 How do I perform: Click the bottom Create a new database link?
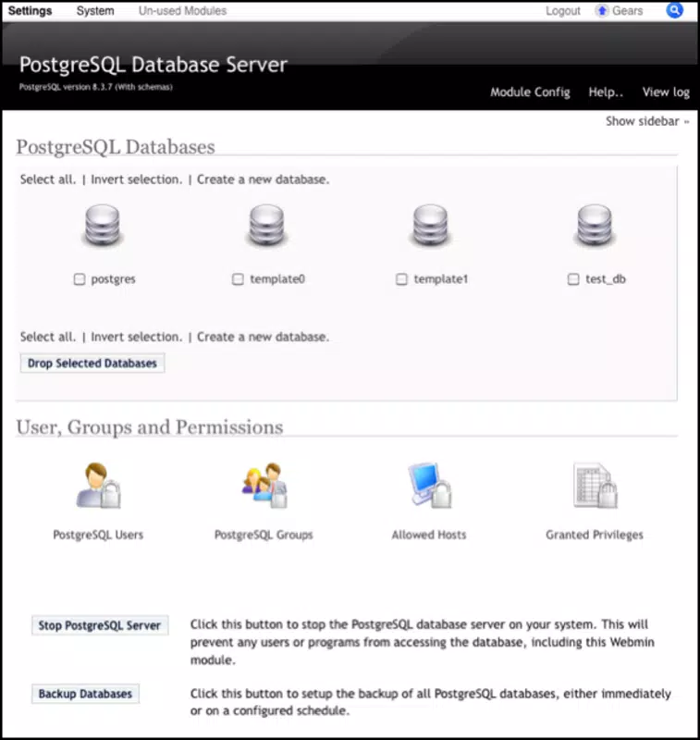pyautogui.click(x=263, y=337)
